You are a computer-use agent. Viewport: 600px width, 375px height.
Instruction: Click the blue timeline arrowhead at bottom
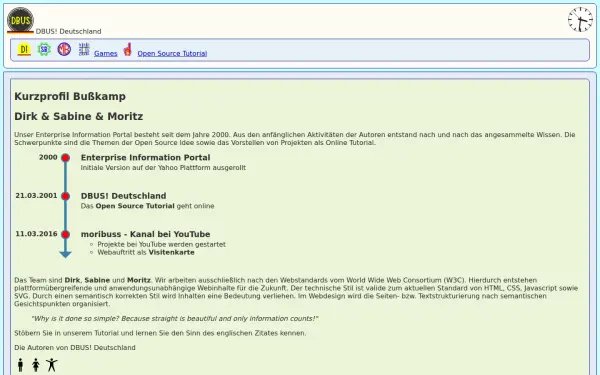point(65,254)
